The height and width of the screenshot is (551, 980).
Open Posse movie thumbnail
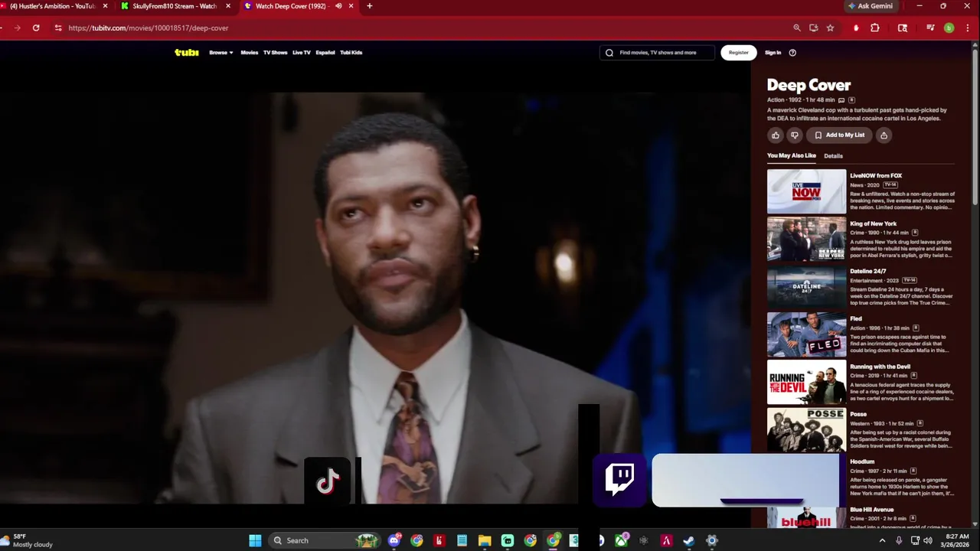coord(807,430)
